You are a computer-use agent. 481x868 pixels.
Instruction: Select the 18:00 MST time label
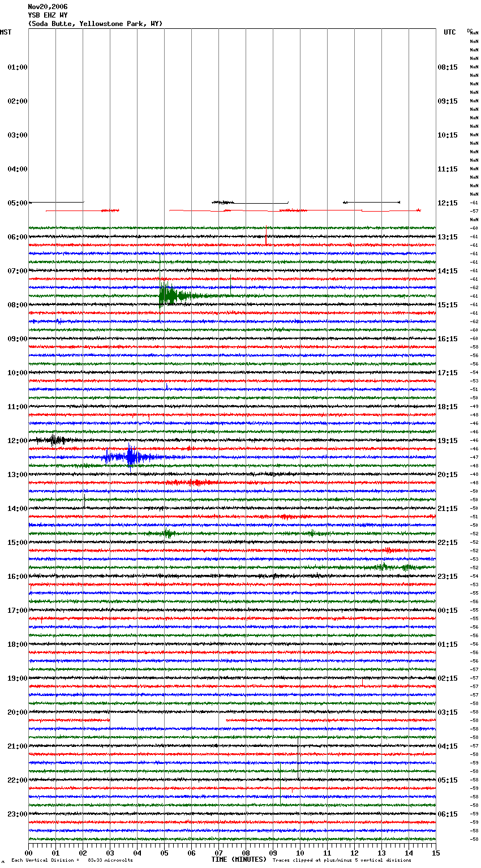coord(18,644)
